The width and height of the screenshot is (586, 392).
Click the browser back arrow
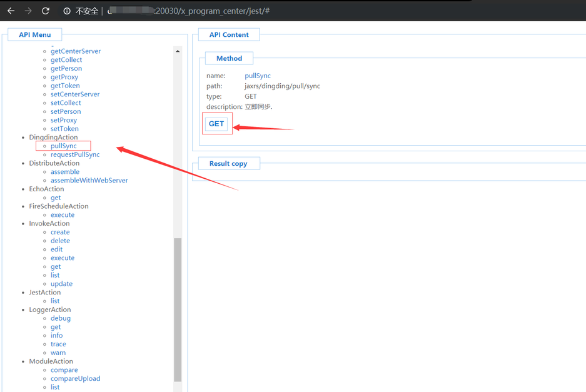coord(11,11)
